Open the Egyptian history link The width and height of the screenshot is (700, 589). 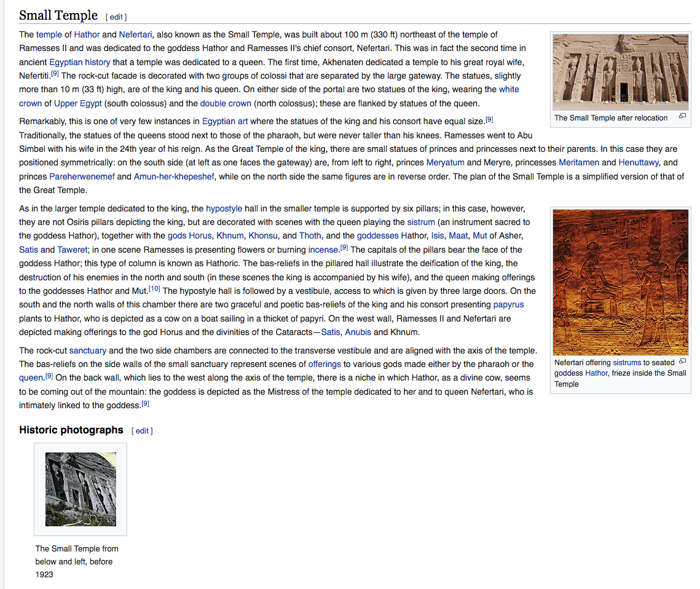click(x=80, y=62)
